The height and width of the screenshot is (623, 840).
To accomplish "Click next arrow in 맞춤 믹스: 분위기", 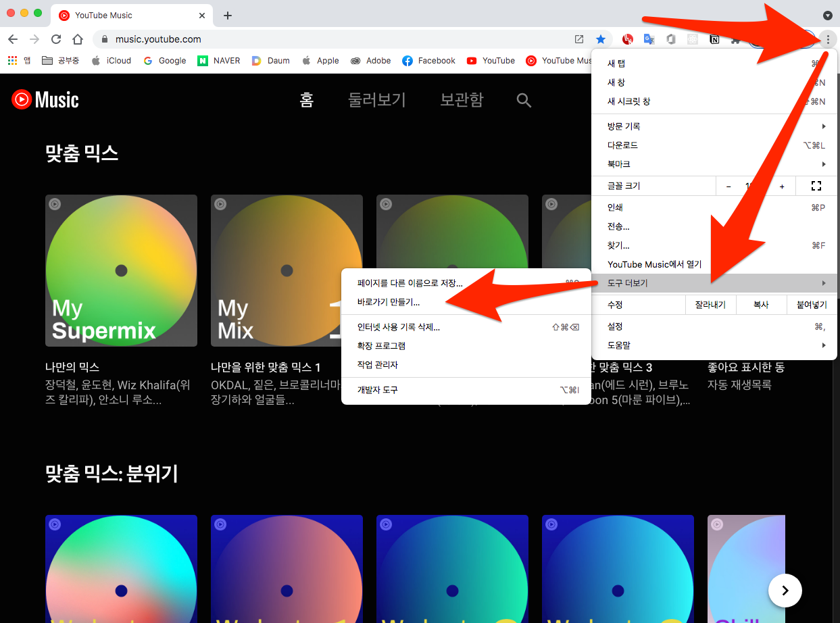I will pos(785,591).
